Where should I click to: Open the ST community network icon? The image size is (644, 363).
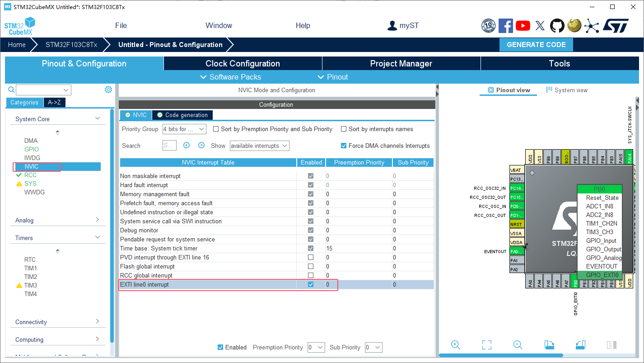[x=592, y=26]
